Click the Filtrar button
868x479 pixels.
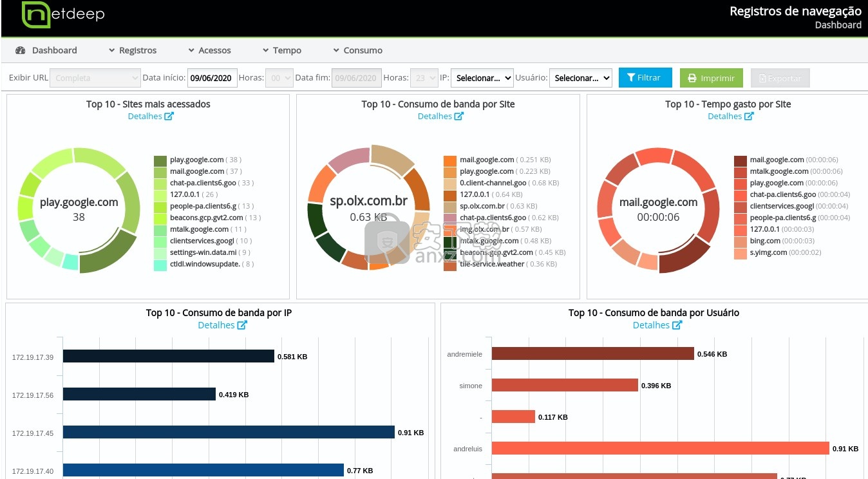point(645,77)
